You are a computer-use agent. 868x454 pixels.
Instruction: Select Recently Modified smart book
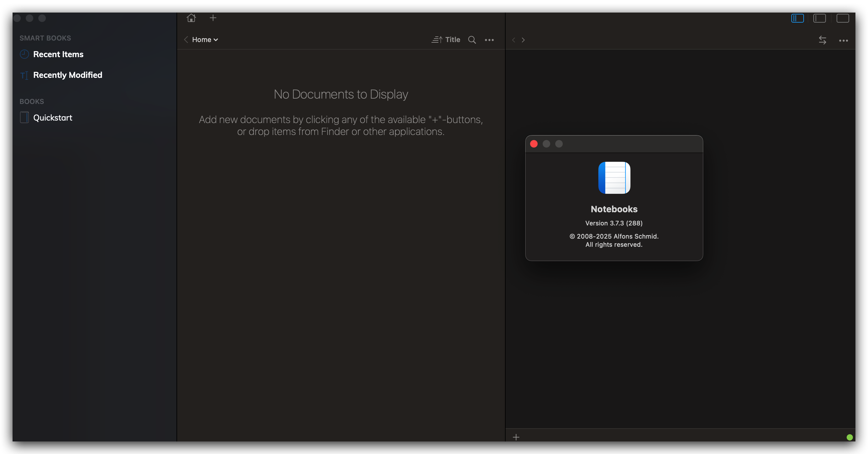[x=68, y=75]
